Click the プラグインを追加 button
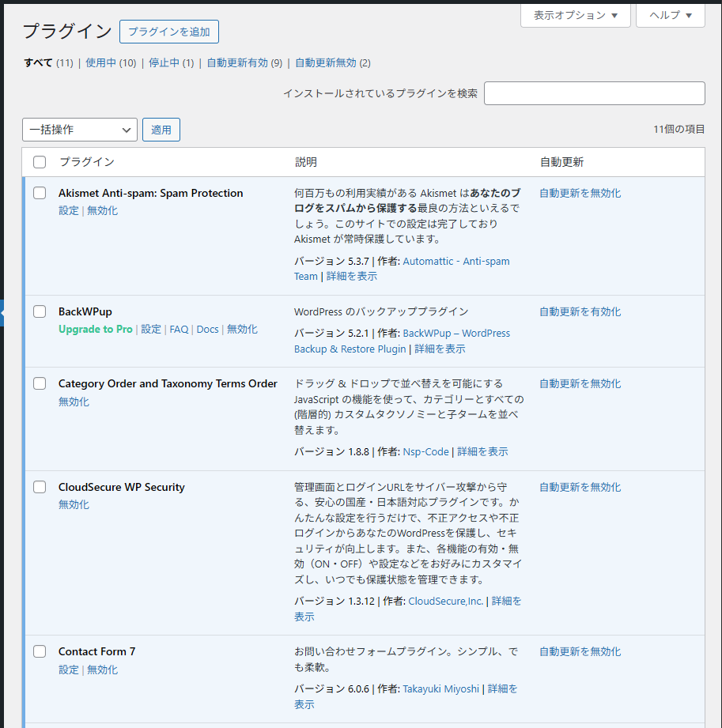722x728 pixels. tap(169, 32)
